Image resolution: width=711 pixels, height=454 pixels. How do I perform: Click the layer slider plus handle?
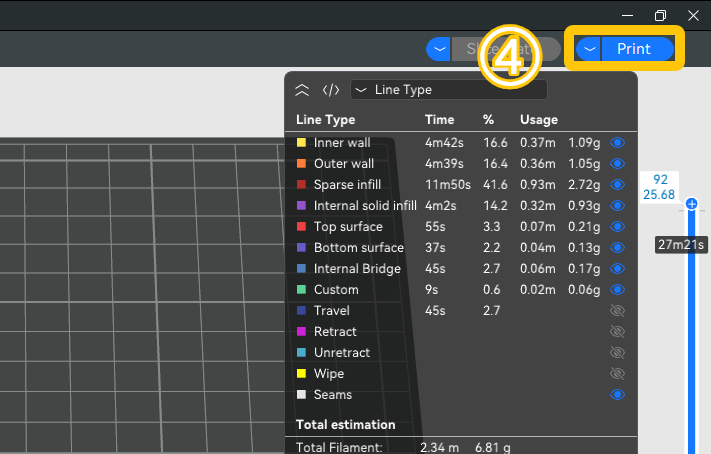(692, 204)
